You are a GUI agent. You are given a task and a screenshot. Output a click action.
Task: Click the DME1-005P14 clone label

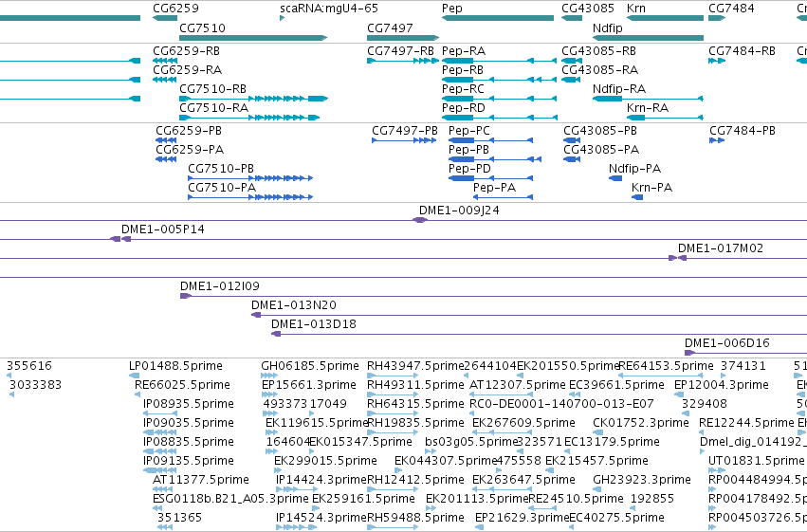pos(163,229)
